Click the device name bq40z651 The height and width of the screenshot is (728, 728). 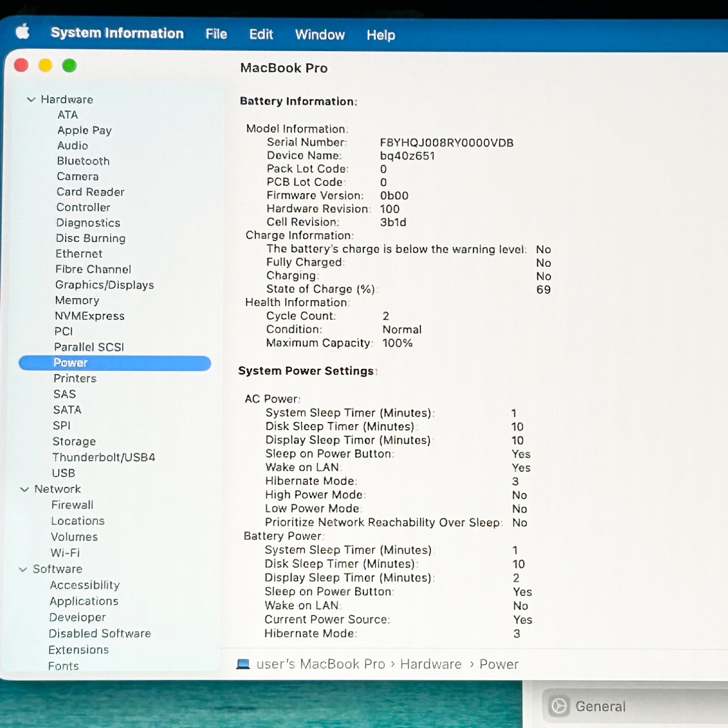[x=407, y=156]
